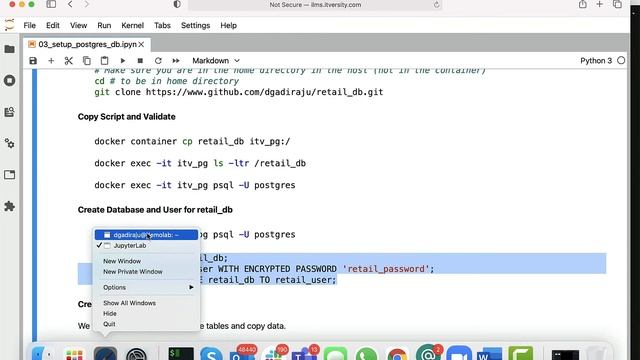
Task: Insert a new cell with the plus icon
Action: (51, 61)
